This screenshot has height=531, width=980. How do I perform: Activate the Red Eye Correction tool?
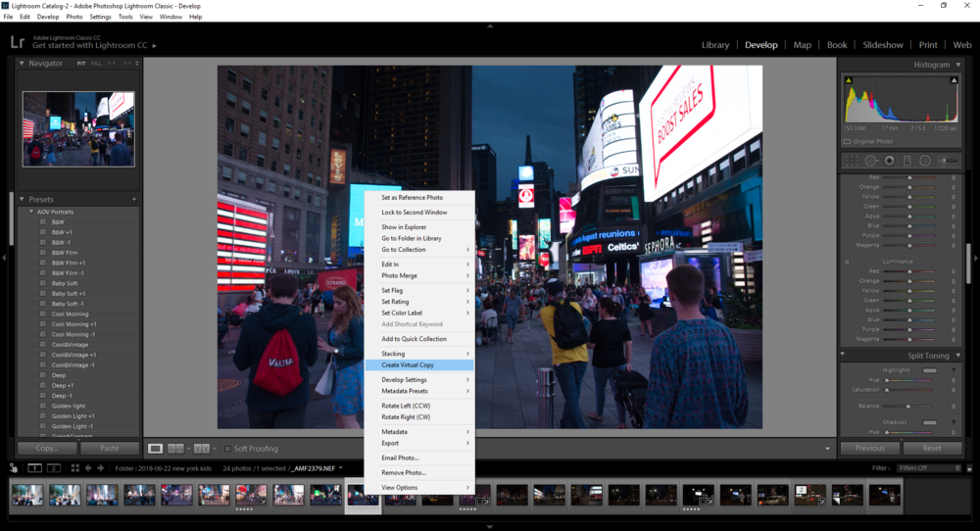[889, 160]
